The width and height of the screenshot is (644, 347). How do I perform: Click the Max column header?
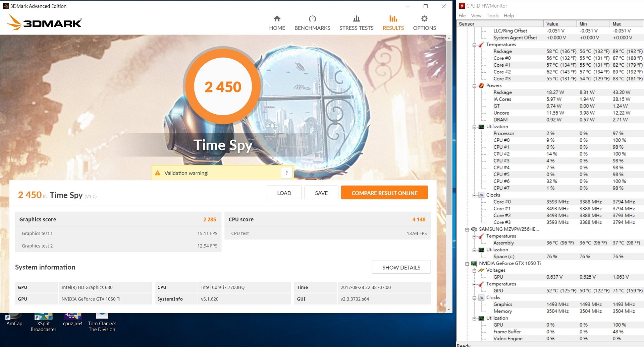tap(626, 24)
